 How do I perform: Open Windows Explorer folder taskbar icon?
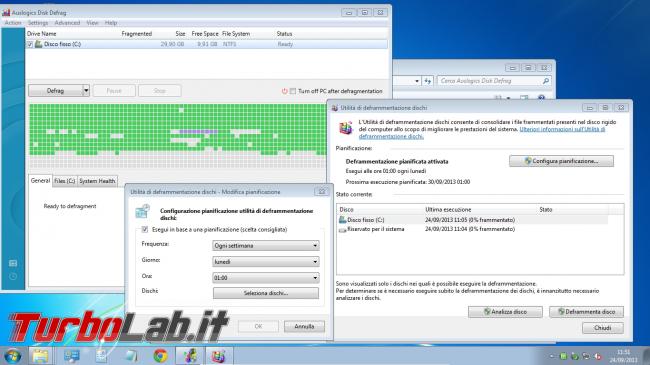click(x=41, y=355)
